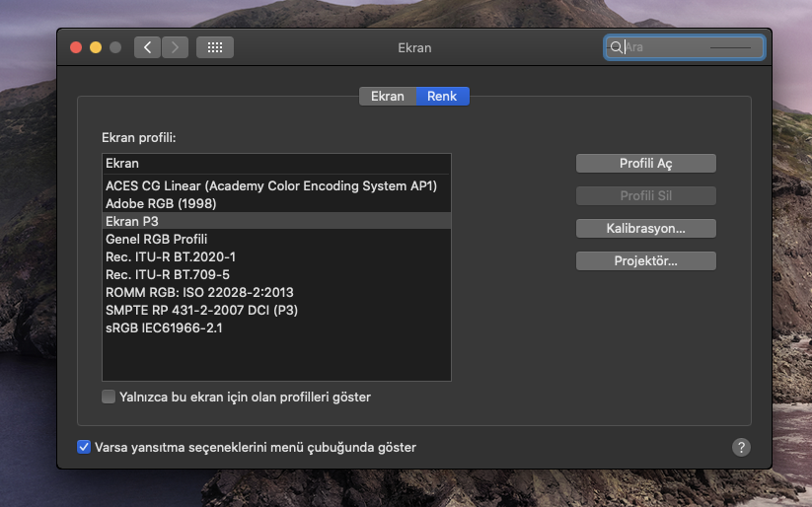Uncheck 'Varsa yansıtma seçeneklerini' checkbox

tap(84, 447)
